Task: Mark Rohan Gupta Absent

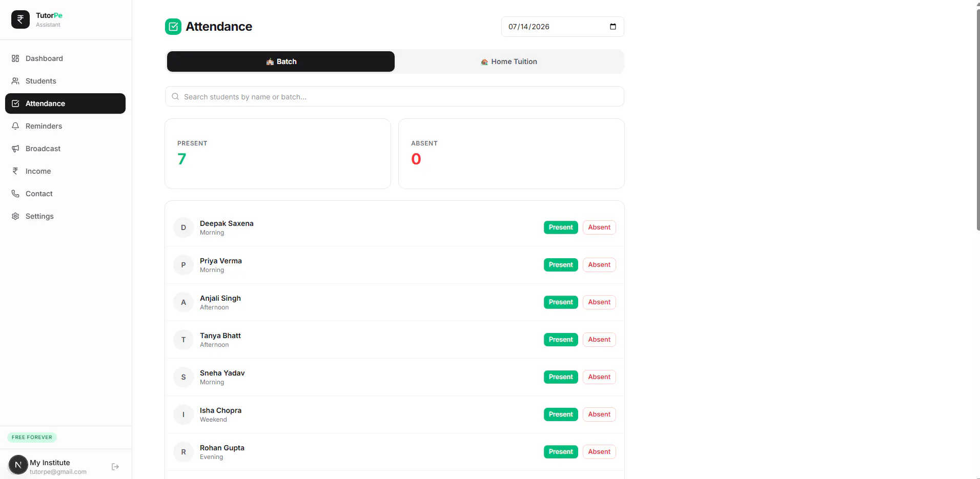Action: tap(599, 452)
